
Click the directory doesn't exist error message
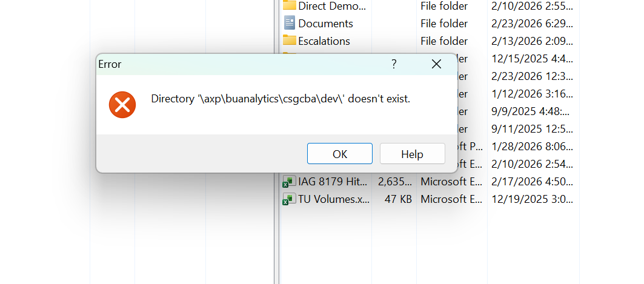[281, 98]
